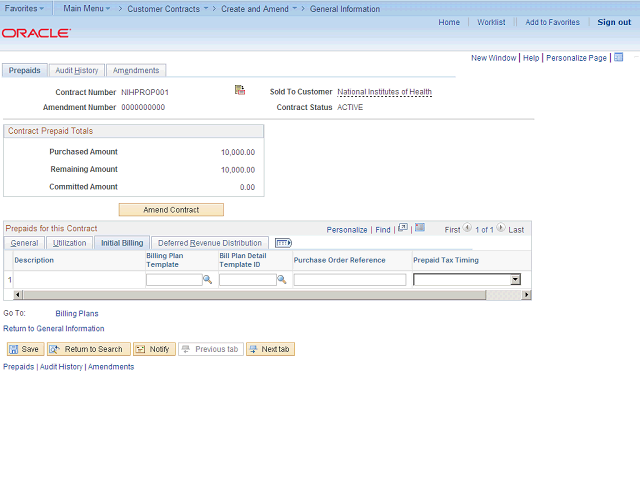Image resolution: width=640 pixels, height=480 pixels.
Task: Open the Billing Plans link
Action: (77, 313)
